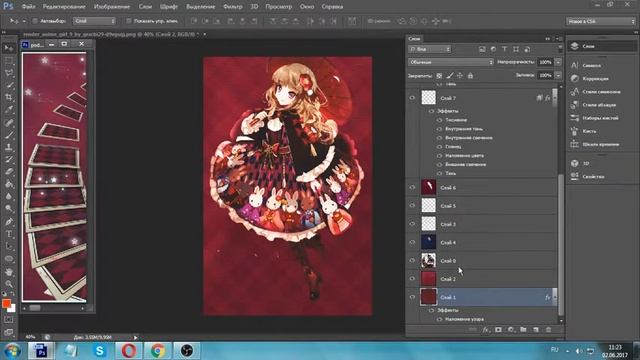The image size is (640, 360).
Task: Lock transparent pixels icon
Action: click(x=439, y=76)
